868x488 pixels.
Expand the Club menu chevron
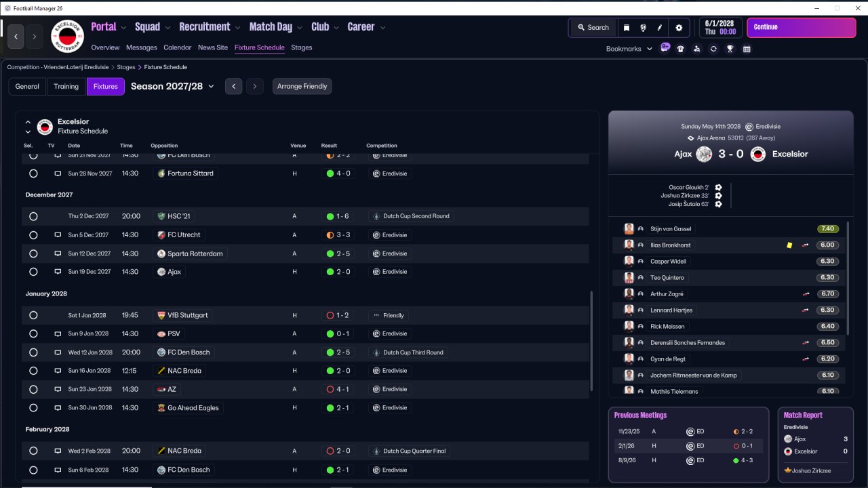[x=336, y=28]
